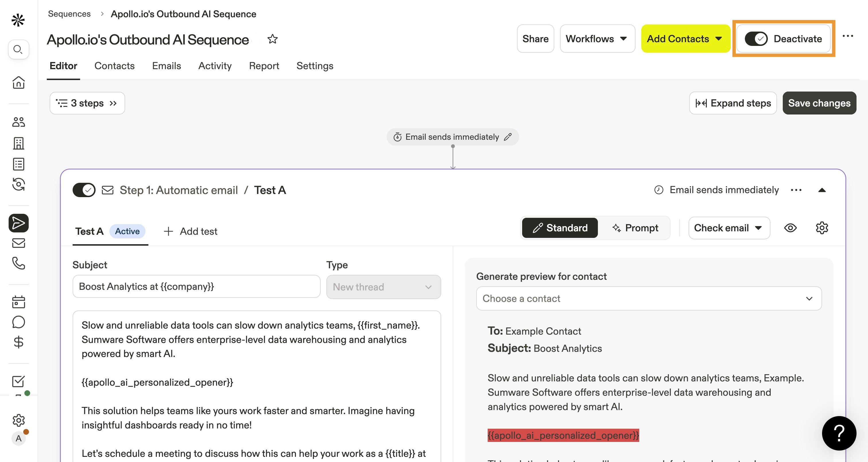
Task: Edit the Subject input field
Action: tap(196, 286)
